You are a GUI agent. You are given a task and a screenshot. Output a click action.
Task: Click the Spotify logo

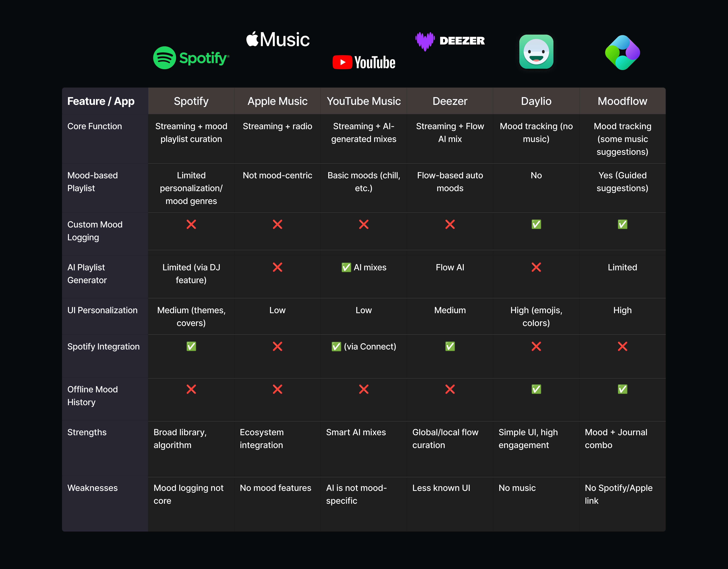coord(191,58)
